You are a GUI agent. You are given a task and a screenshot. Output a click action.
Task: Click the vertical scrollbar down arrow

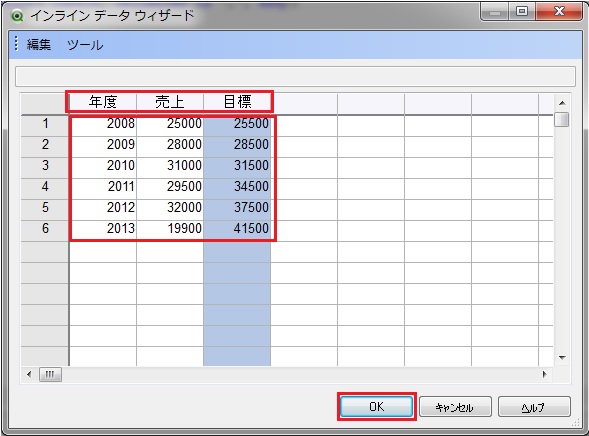coord(562,358)
